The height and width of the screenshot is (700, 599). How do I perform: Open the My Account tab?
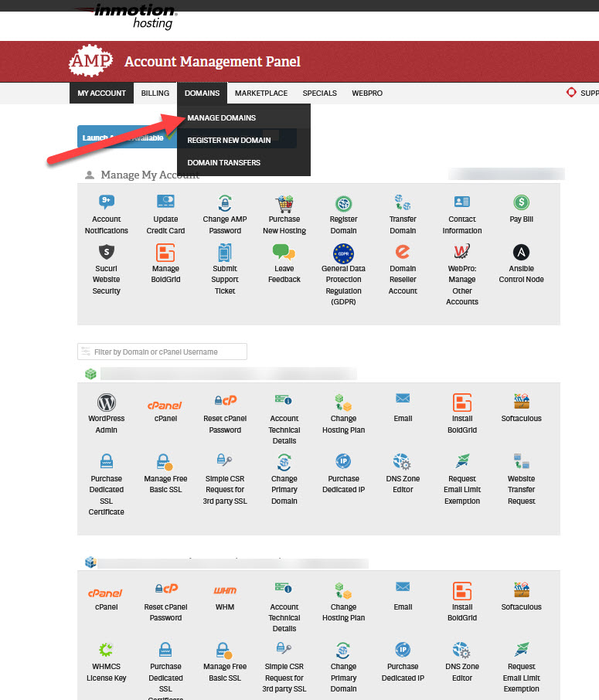pos(101,93)
